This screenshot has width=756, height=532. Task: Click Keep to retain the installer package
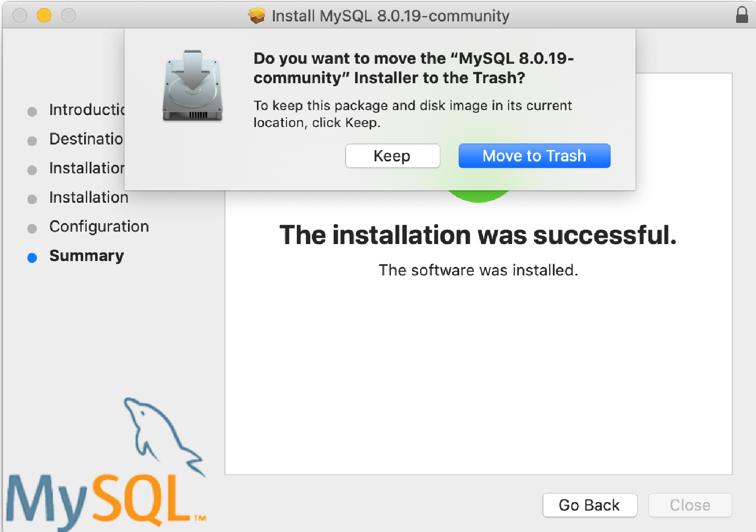click(392, 155)
